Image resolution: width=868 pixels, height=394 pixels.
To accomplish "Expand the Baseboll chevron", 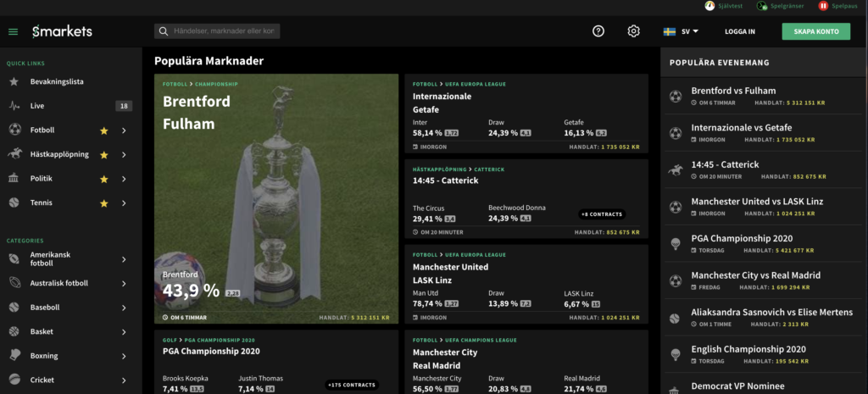I will coord(124,308).
